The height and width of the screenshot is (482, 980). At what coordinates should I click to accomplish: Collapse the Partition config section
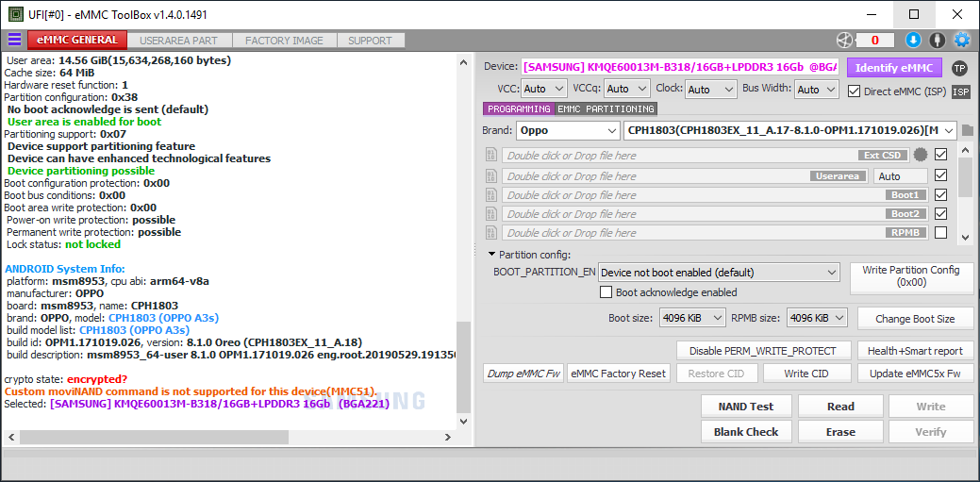pyautogui.click(x=491, y=255)
